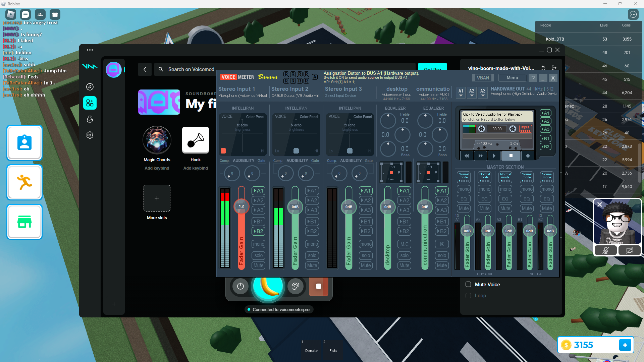The image size is (644, 362).
Task: Open the running emote game button
Action: click(x=24, y=182)
